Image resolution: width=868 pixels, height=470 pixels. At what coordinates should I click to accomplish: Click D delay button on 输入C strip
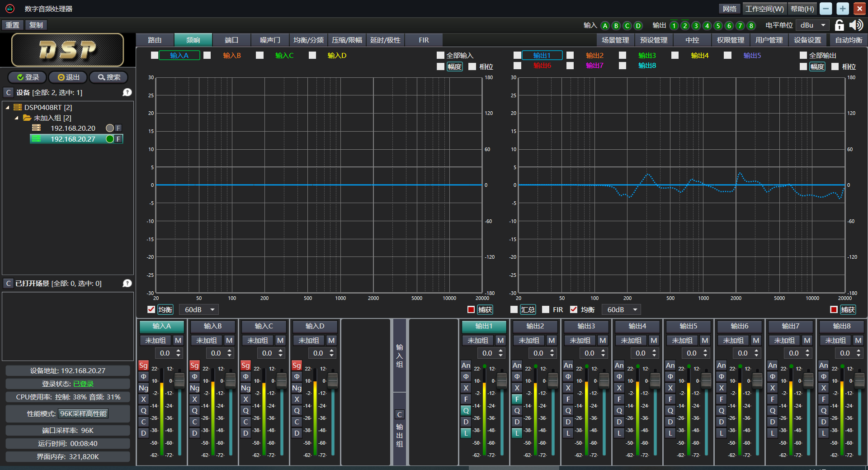click(245, 433)
